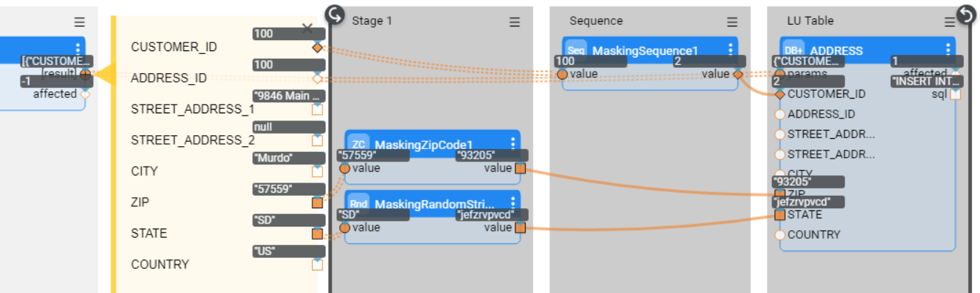
Task: Open the three-dot menu on MaskingZipCode1
Action: pyautogui.click(x=512, y=144)
